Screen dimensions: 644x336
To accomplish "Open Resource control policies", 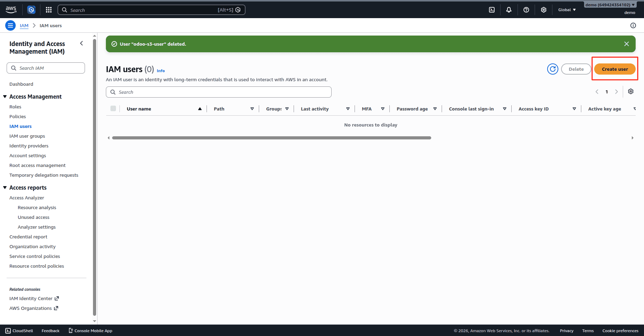I will pyautogui.click(x=37, y=266).
